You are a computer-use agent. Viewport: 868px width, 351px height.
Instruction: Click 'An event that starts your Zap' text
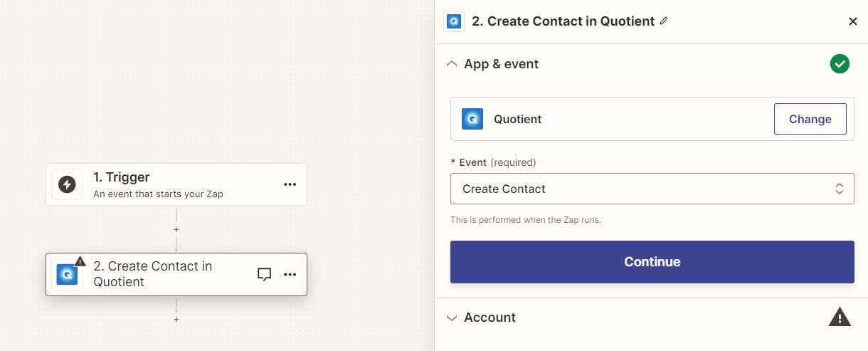coord(158,194)
